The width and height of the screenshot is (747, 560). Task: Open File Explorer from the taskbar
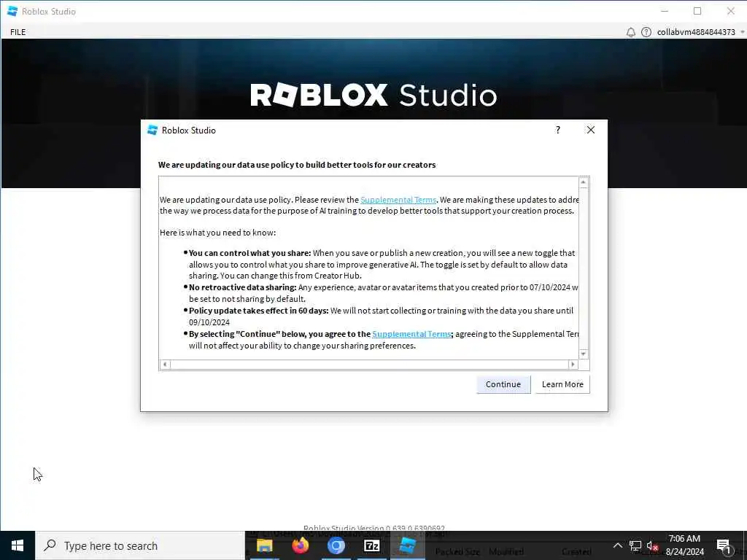pos(264,545)
